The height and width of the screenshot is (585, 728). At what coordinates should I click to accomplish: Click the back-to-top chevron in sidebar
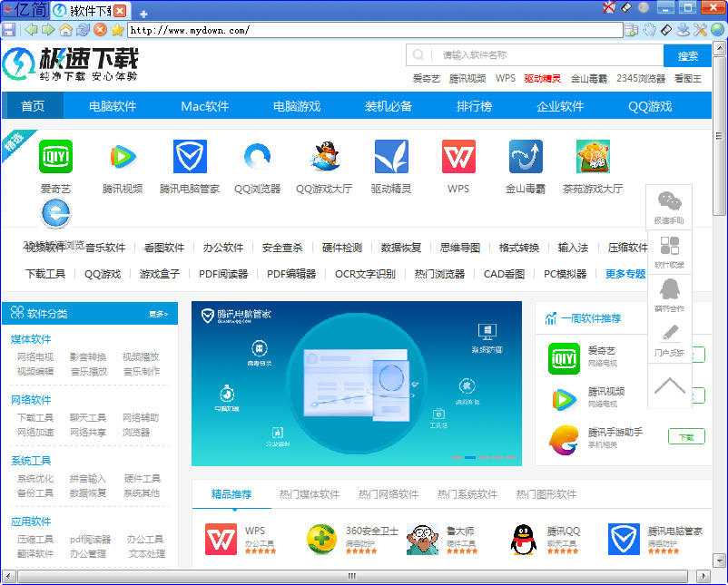669,385
